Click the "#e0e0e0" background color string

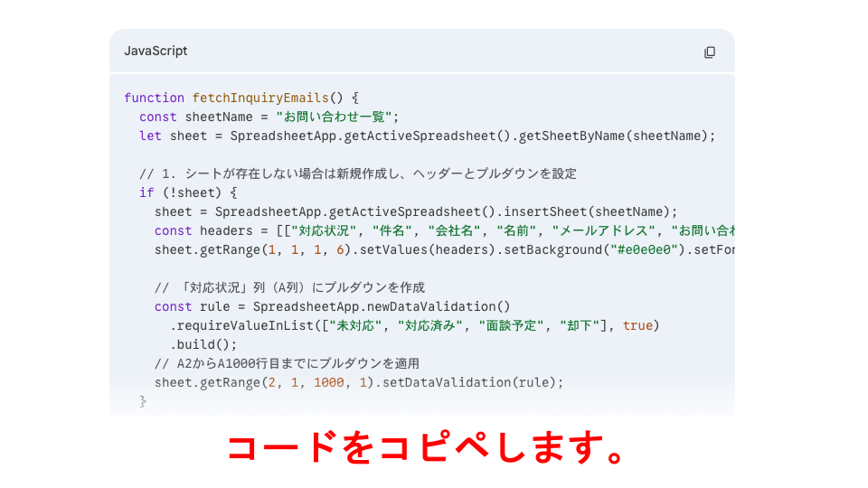tap(644, 250)
